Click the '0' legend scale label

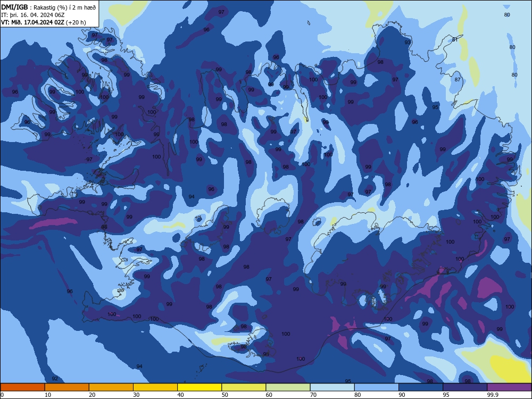(2, 395)
